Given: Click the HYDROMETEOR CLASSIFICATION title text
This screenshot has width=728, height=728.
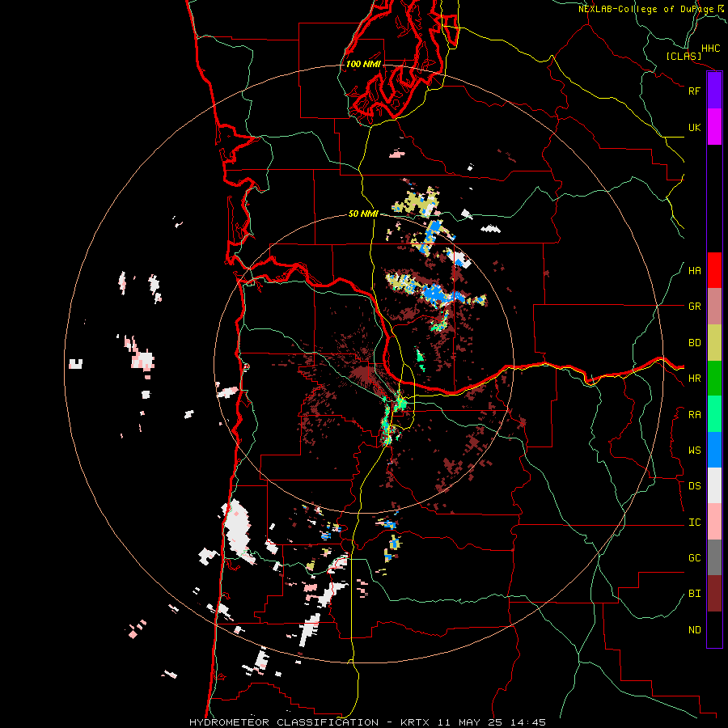Looking at the screenshot, I should click(x=284, y=722).
